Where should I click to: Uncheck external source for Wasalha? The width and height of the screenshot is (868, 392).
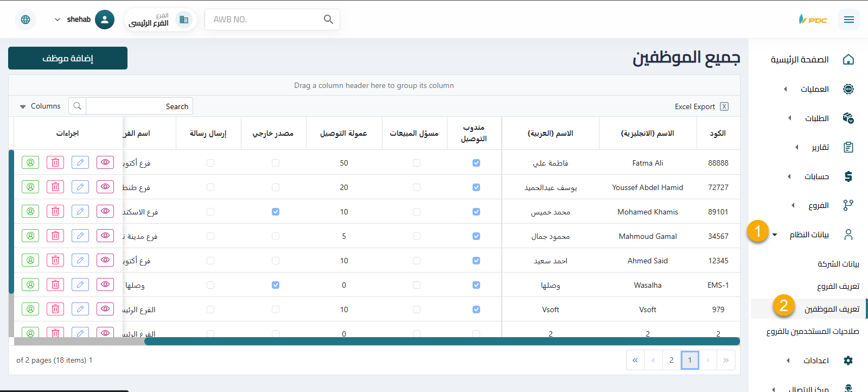tap(276, 285)
